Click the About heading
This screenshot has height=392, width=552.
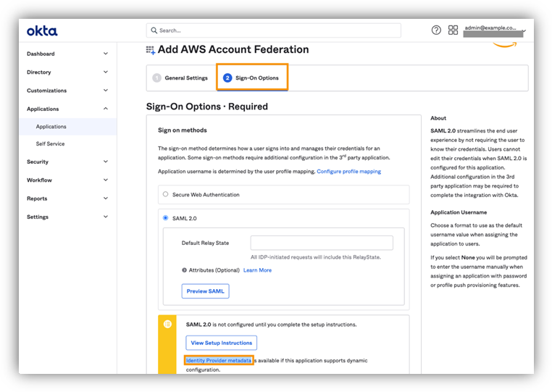click(x=438, y=118)
